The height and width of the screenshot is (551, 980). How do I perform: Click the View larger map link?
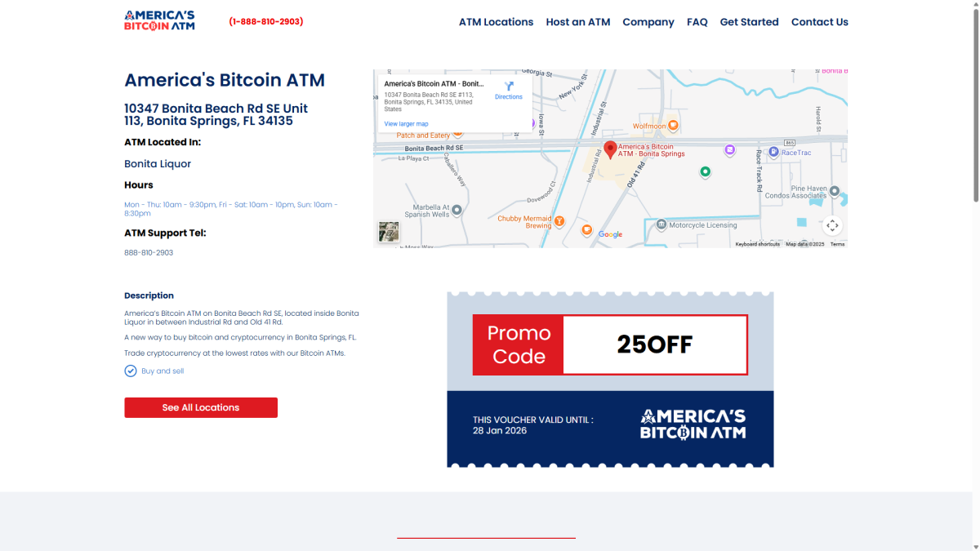coord(406,124)
